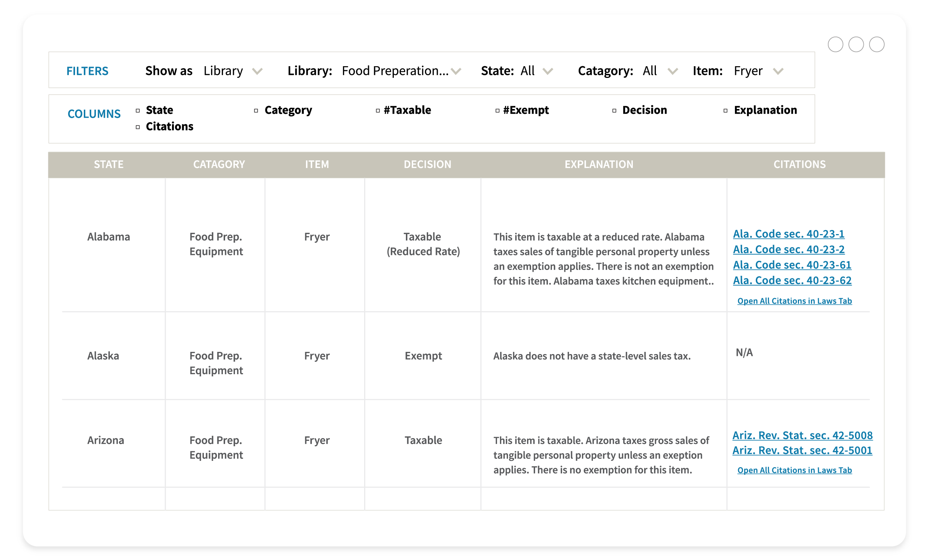Toggle the State column checkbox
Viewport: 930px width, 560px height.
click(138, 110)
